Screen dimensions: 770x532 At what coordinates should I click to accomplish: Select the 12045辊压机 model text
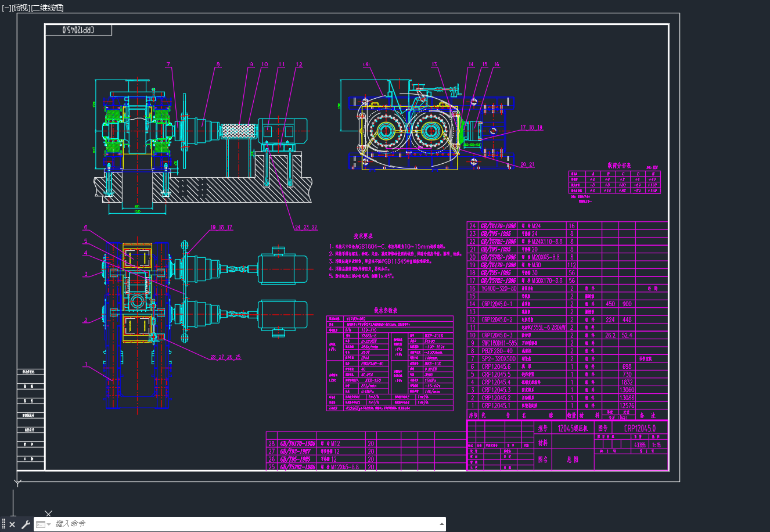coord(573,429)
